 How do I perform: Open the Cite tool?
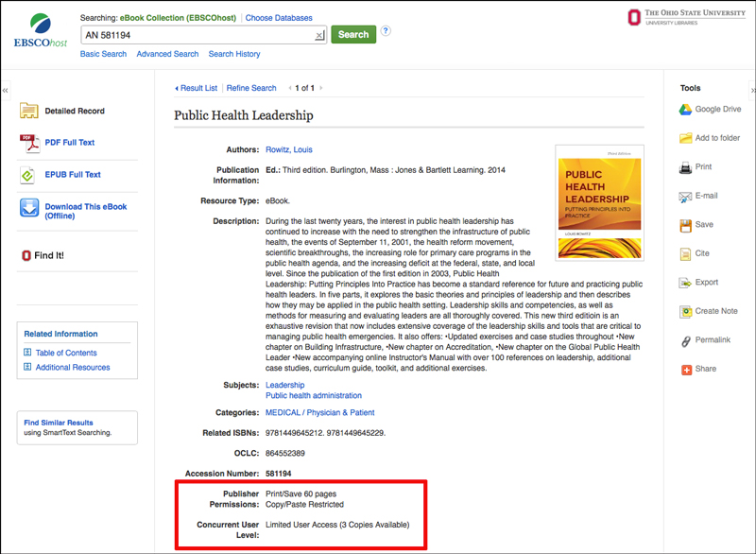(700, 253)
